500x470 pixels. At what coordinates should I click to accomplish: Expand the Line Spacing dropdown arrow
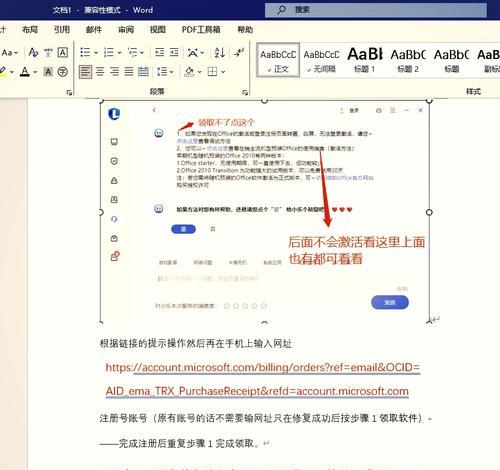pos(171,72)
